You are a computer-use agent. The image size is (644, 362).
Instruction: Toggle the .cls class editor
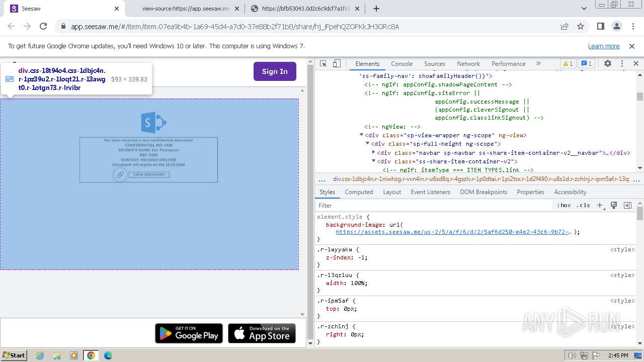584,205
